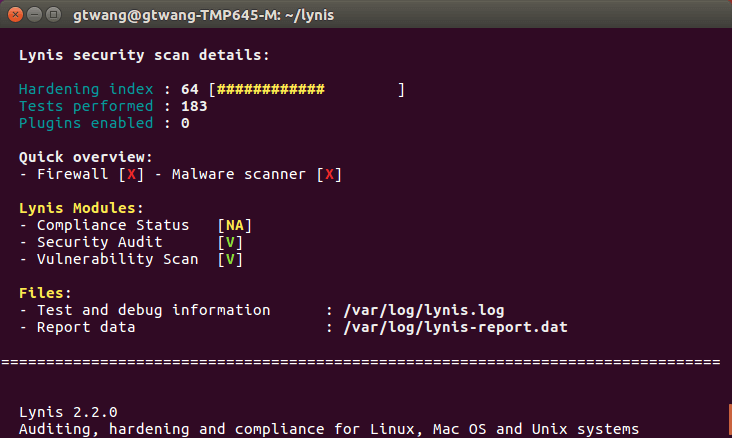Click the window title gtwang@gtwang-TMP645-M
This screenshot has width=732, height=438.
click(203, 15)
